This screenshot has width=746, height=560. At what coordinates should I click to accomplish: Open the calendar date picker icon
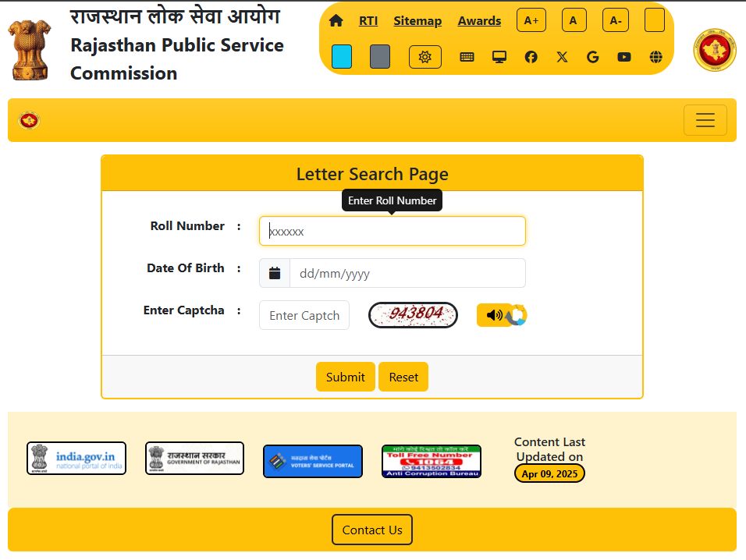(275, 274)
